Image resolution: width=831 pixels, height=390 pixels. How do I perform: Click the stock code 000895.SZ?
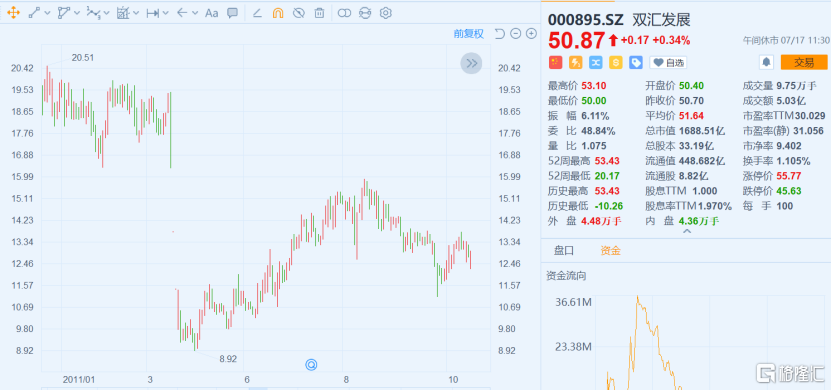[586, 20]
